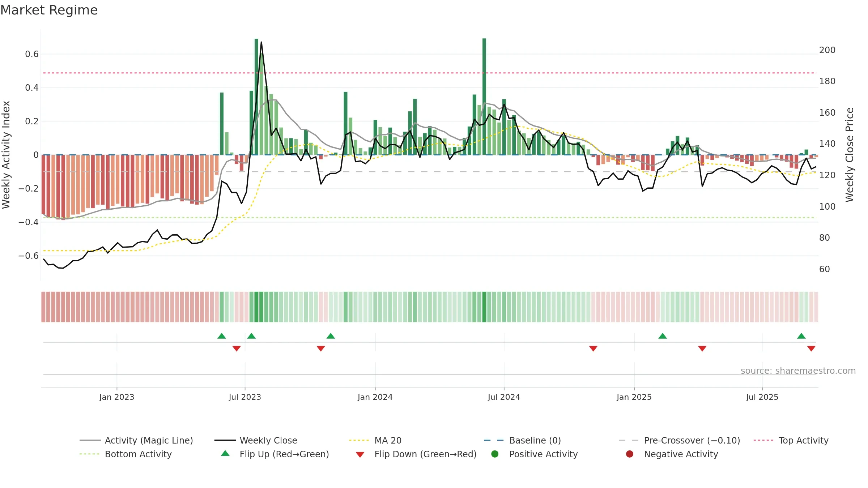This screenshot has height=488, width=868.
Task: Click the 80 tick on the right price axis
Action: click(x=825, y=237)
